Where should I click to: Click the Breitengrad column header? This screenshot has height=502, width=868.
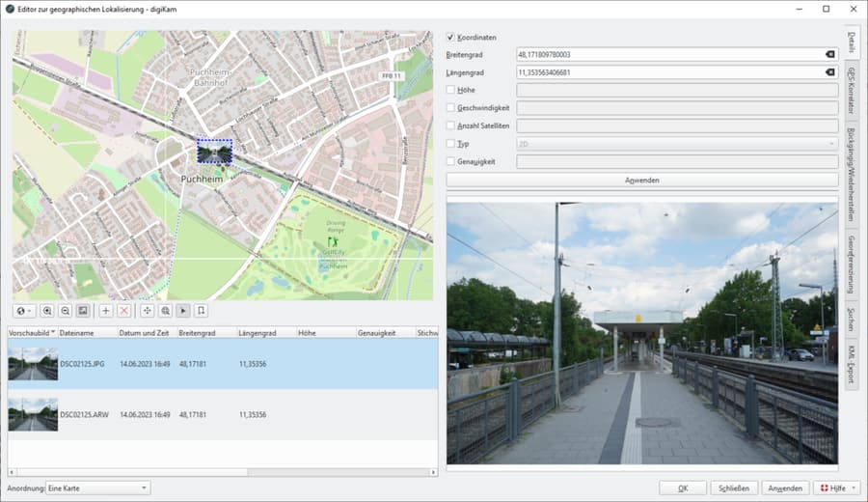(206, 333)
